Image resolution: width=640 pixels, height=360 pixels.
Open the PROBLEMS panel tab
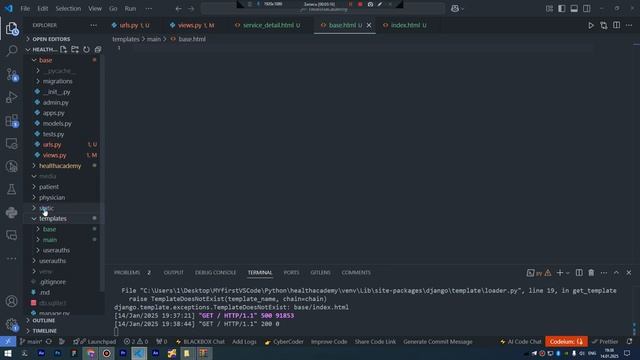click(127, 273)
